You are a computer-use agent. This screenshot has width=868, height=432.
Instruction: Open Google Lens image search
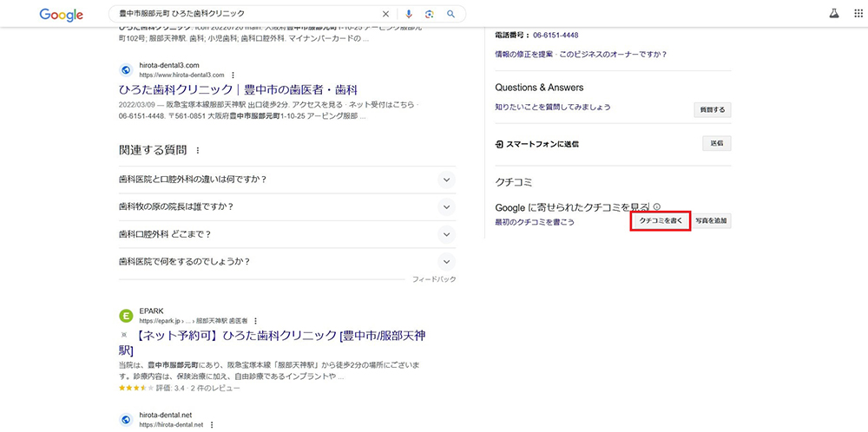430,15
